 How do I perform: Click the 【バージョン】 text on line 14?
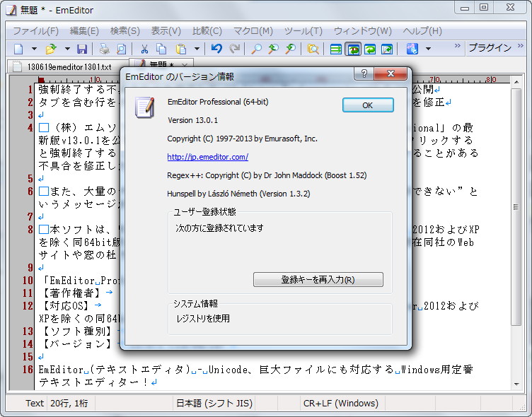coord(77,343)
